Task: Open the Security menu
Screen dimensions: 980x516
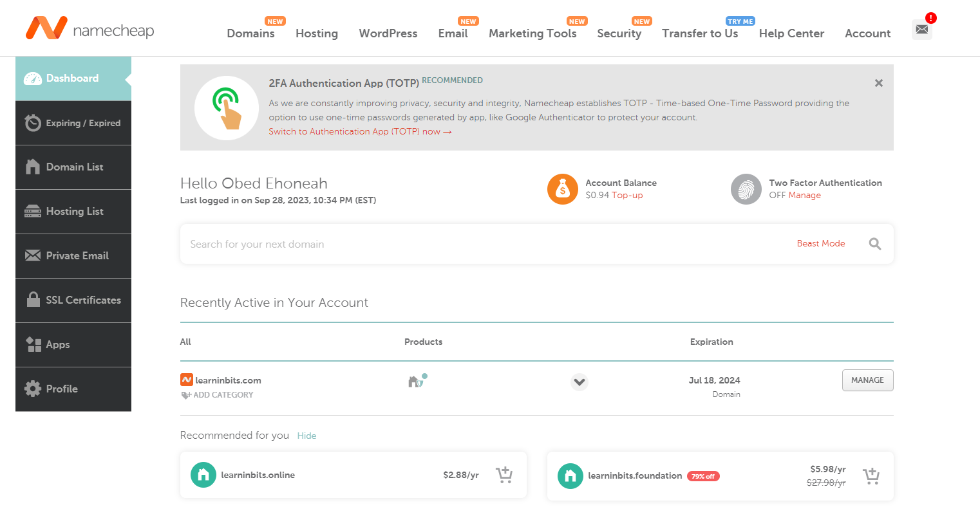Action: tap(619, 33)
